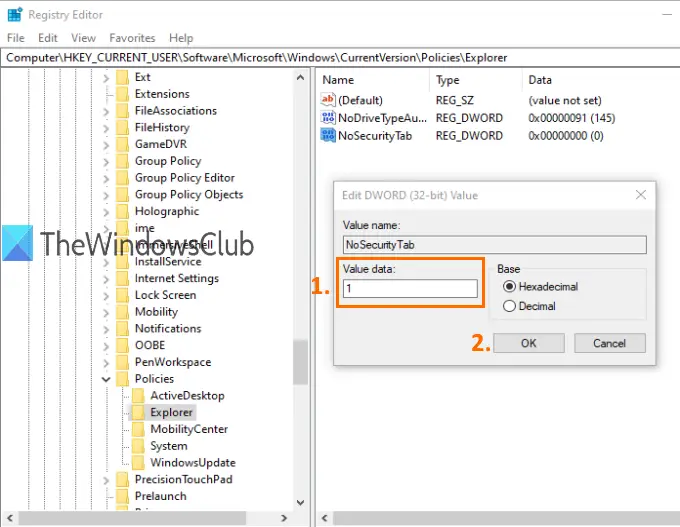This screenshot has height=527, width=680.
Task: Click the 0x00000091 (145) data cell
Action: tap(572, 118)
